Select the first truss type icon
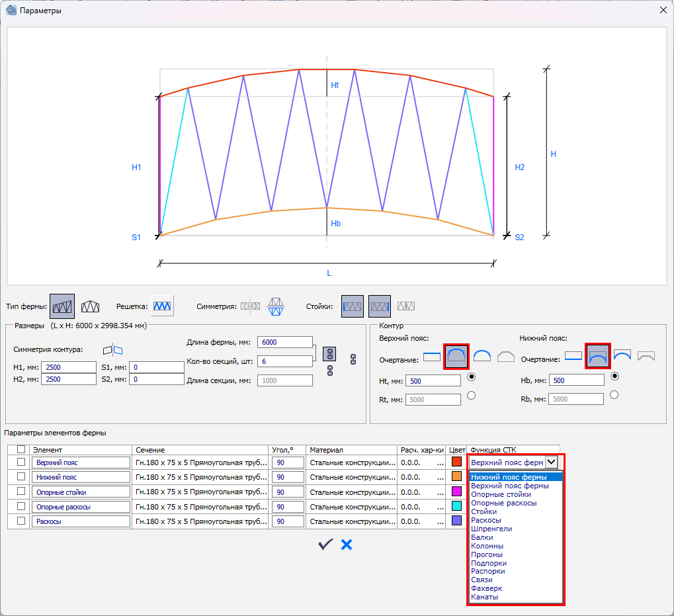 point(62,306)
